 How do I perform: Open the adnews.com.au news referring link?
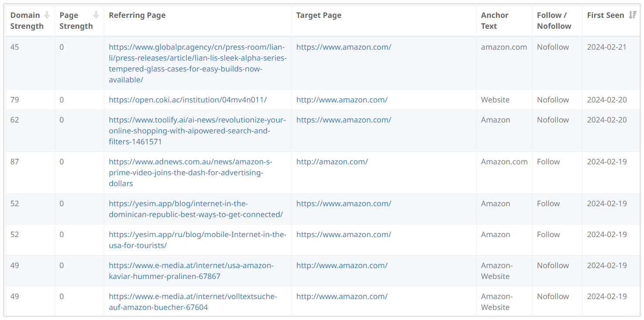click(x=190, y=173)
